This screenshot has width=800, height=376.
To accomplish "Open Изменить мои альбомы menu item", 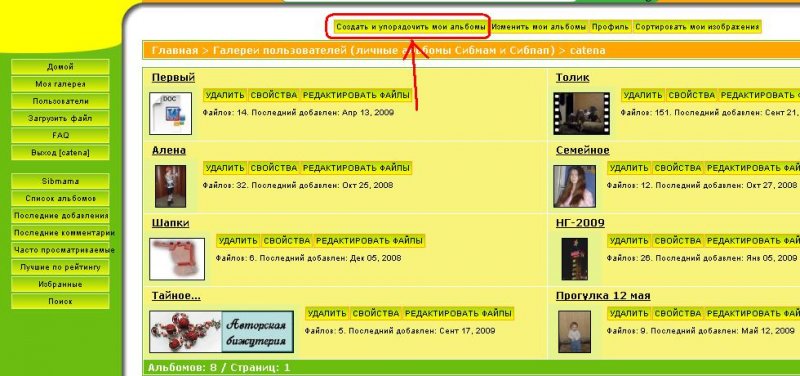I will pyautogui.click(x=539, y=27).
